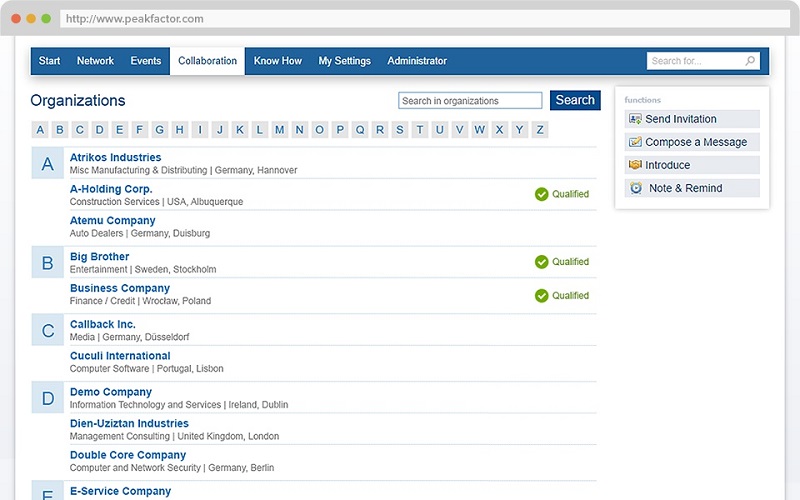Open Callback Inc. organization
This screenshot has height=500, width=800.
pos(103,324)
